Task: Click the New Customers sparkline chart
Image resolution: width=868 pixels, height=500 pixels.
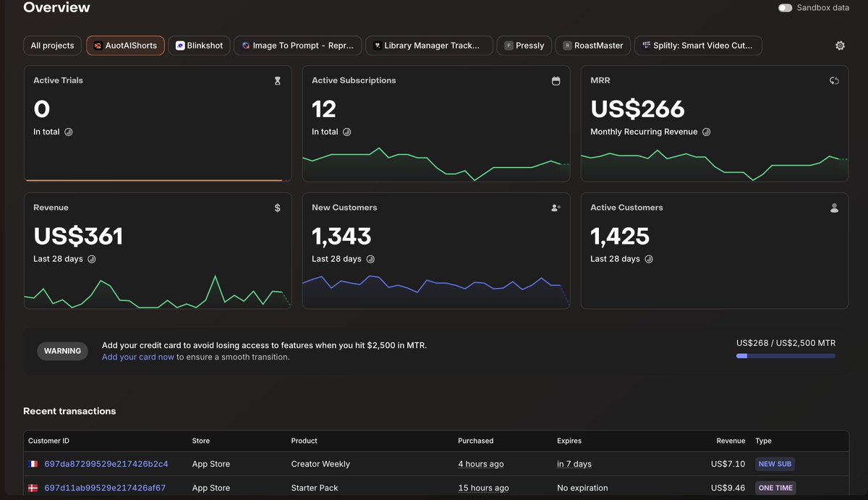Action: point(436,291)
